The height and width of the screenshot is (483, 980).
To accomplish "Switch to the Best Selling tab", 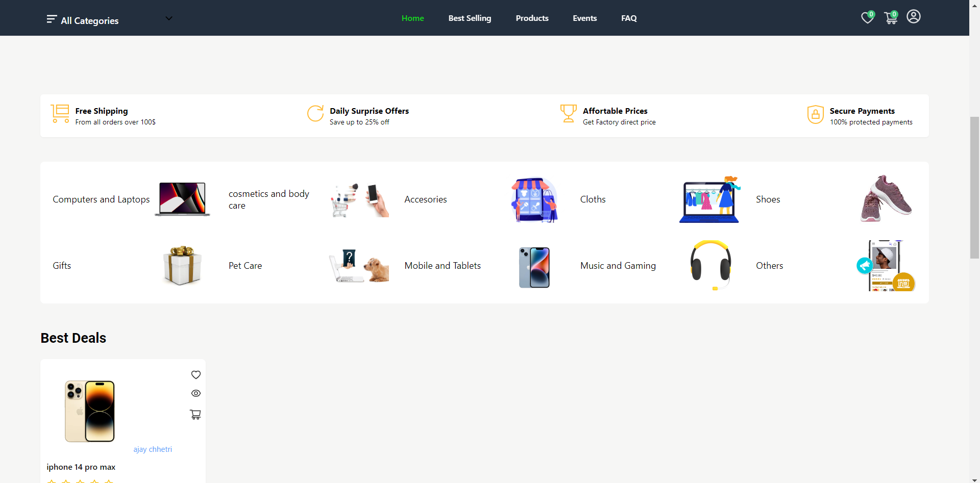I will (470, 18).
